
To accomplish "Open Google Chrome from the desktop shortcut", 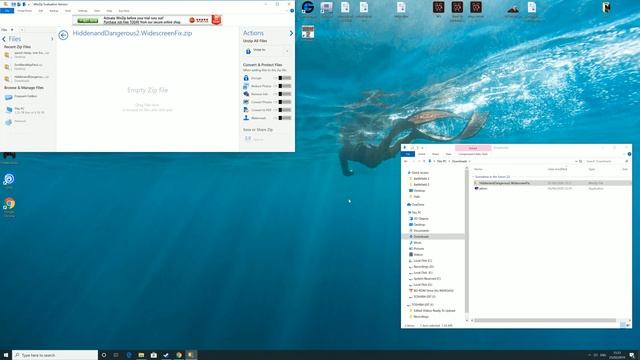I will tap(9, 207).
